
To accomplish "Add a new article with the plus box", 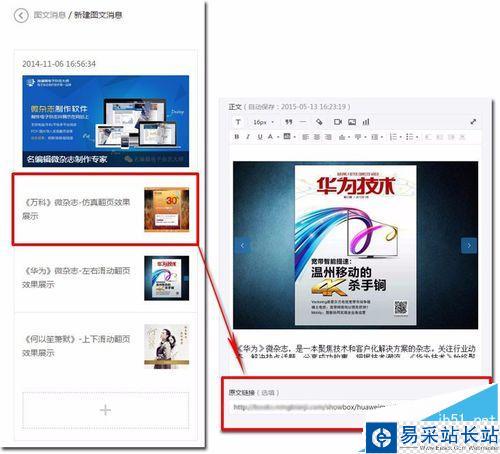I will [x=105, y=410].
